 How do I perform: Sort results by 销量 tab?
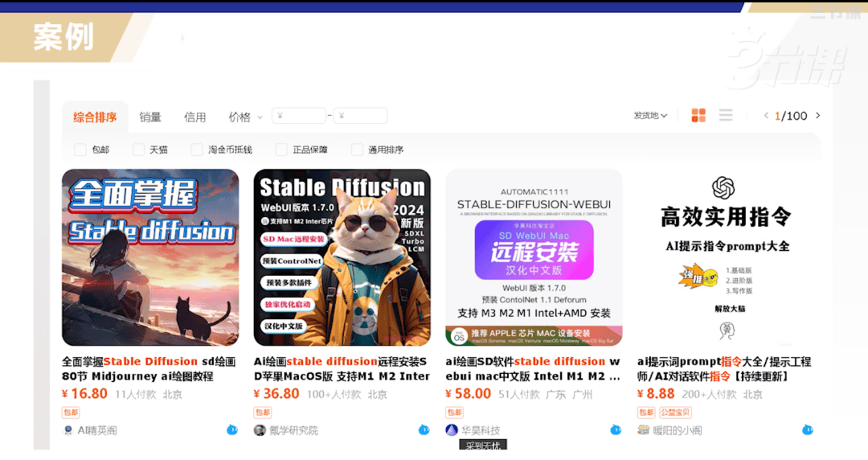click(x=150, y=117)
